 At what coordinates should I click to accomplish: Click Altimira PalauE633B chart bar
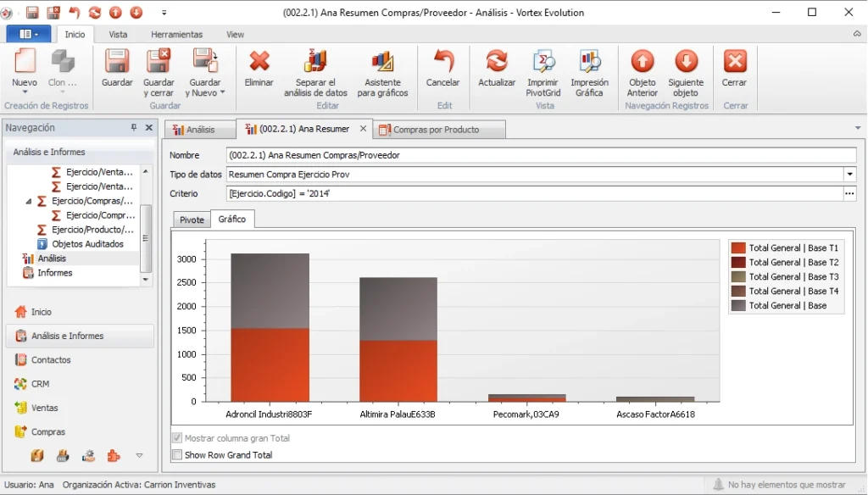398,339
